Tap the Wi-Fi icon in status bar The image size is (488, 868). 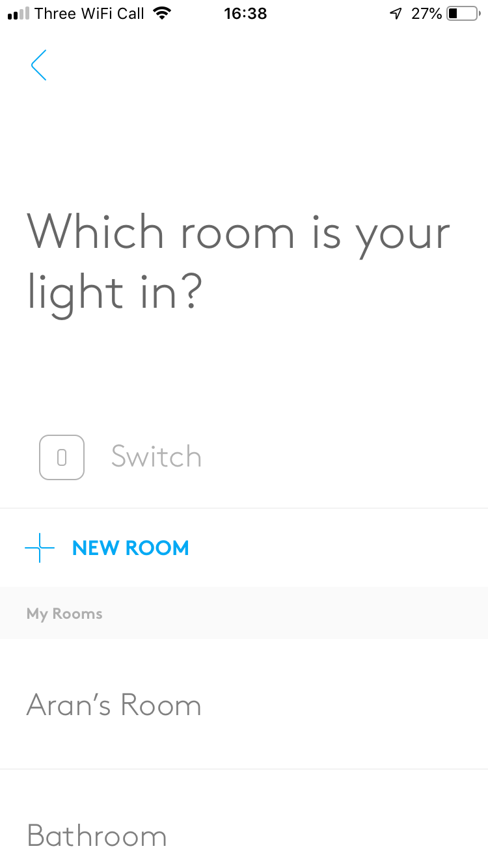pyautogui.click(x=162, y=13)
